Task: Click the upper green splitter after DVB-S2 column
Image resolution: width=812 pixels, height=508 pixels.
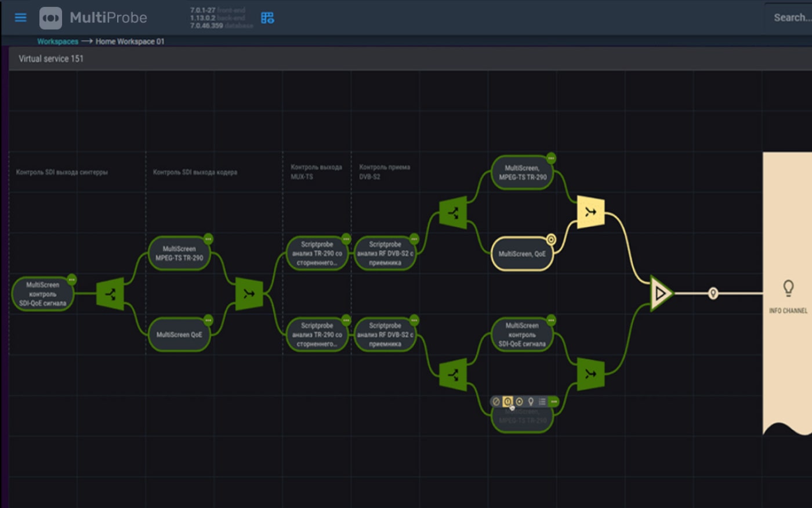Action: [453, 213]
